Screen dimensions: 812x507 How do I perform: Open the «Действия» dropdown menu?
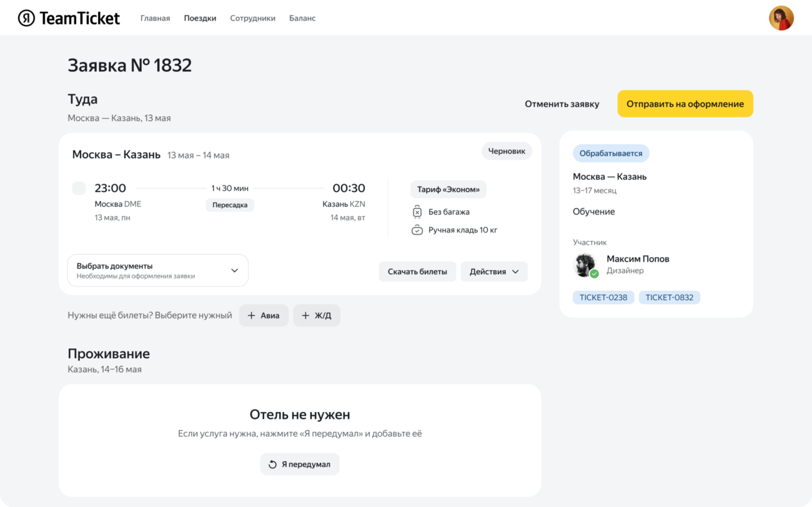point(494,272)
